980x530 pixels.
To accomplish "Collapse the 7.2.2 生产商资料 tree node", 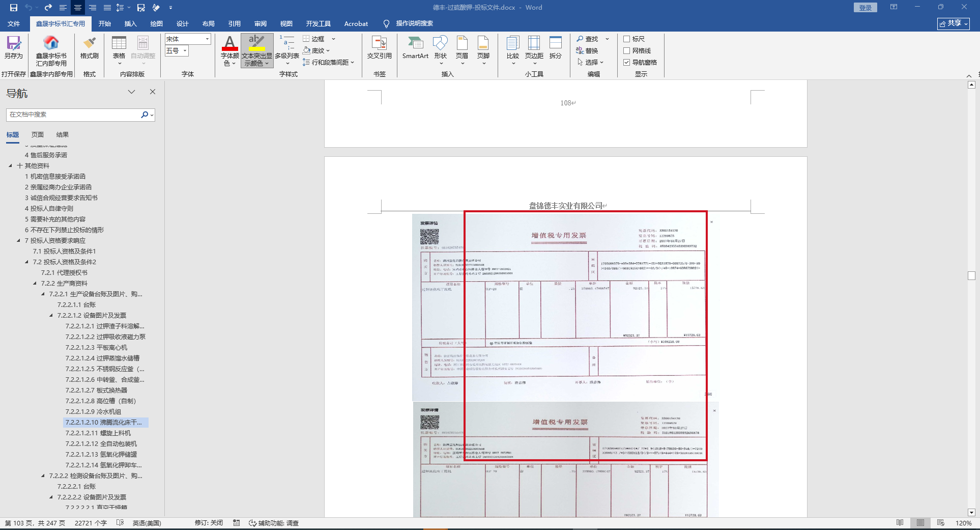I will (x=35, y=284).
